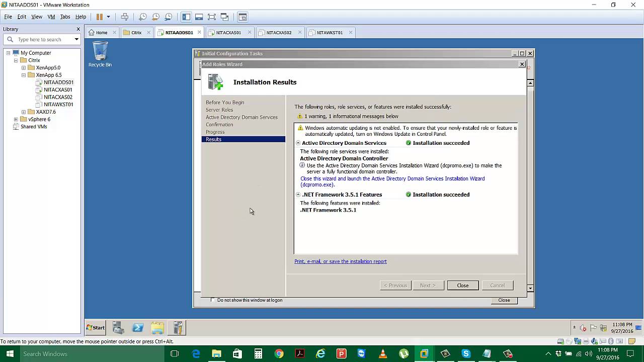Click the guest Start button

coord(96,327)
